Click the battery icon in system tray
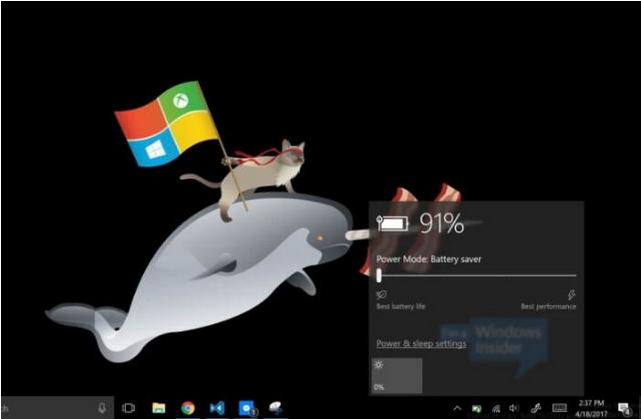Image resolution: width=641 pixels, height=419 pixels. 476,408
